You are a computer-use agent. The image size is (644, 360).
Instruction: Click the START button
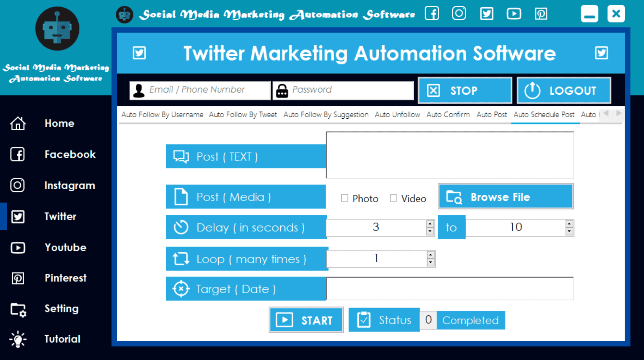[x=306, y=320]
